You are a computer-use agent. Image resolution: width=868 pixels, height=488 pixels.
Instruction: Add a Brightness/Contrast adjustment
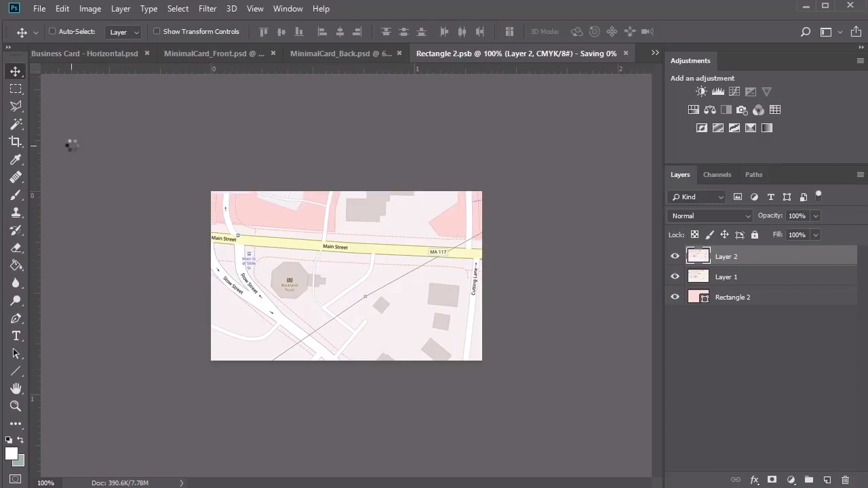[701, 91]
